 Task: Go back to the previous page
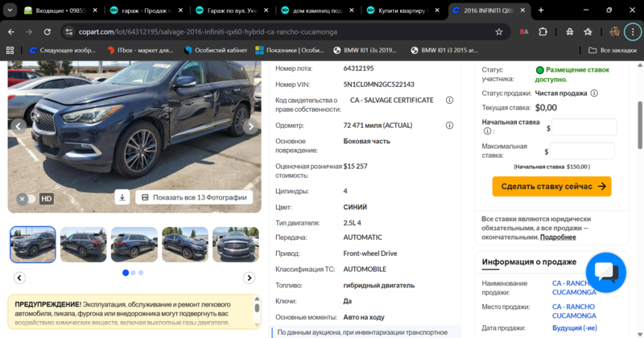[11, 31]
